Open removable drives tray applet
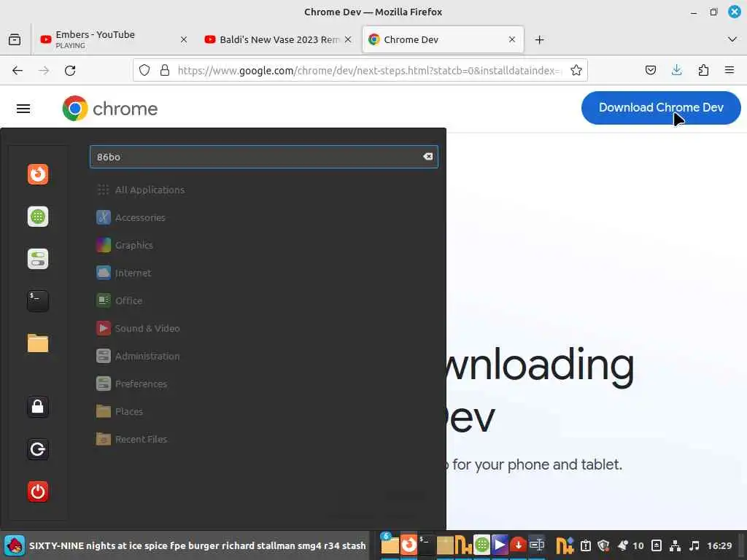The height and width of the screenshot is (560, 747). (x=657, y=545)
